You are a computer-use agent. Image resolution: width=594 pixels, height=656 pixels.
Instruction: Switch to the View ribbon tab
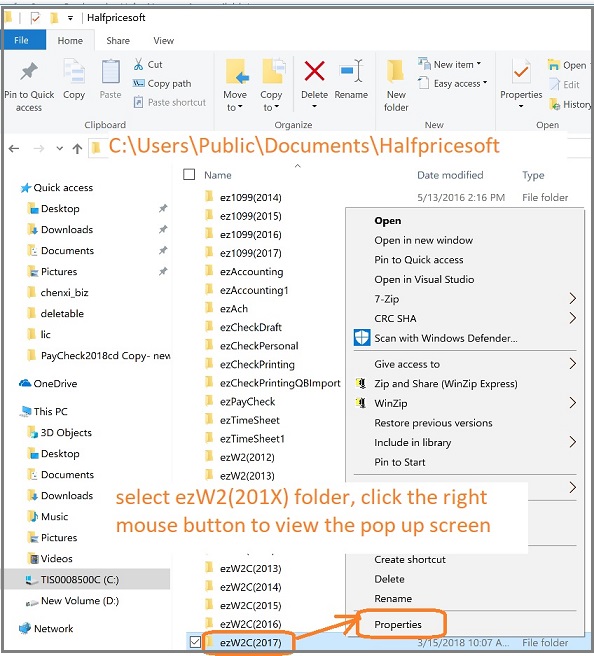pyautogui.click(x=164, y=41)
